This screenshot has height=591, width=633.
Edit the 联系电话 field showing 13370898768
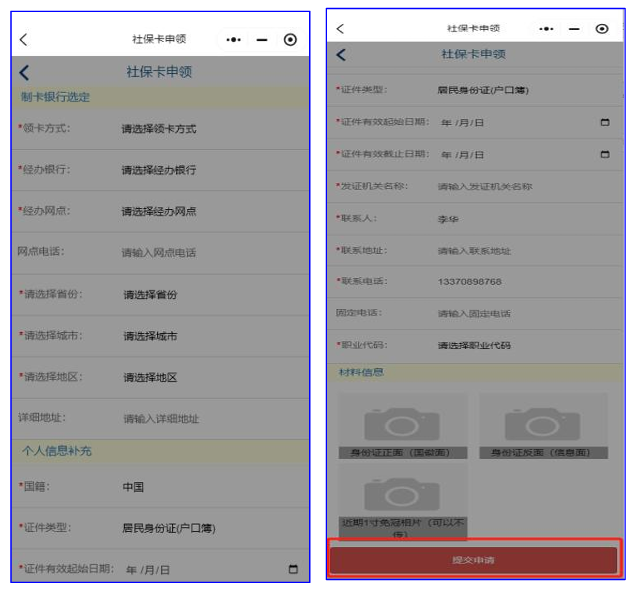[x=470, y=282]
